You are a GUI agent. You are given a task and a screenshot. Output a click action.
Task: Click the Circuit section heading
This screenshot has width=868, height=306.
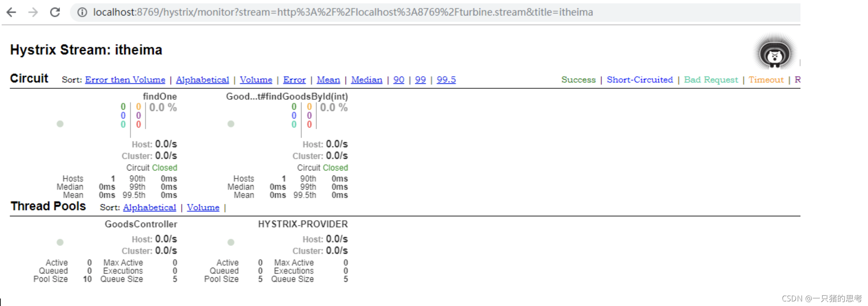[29, 78]
